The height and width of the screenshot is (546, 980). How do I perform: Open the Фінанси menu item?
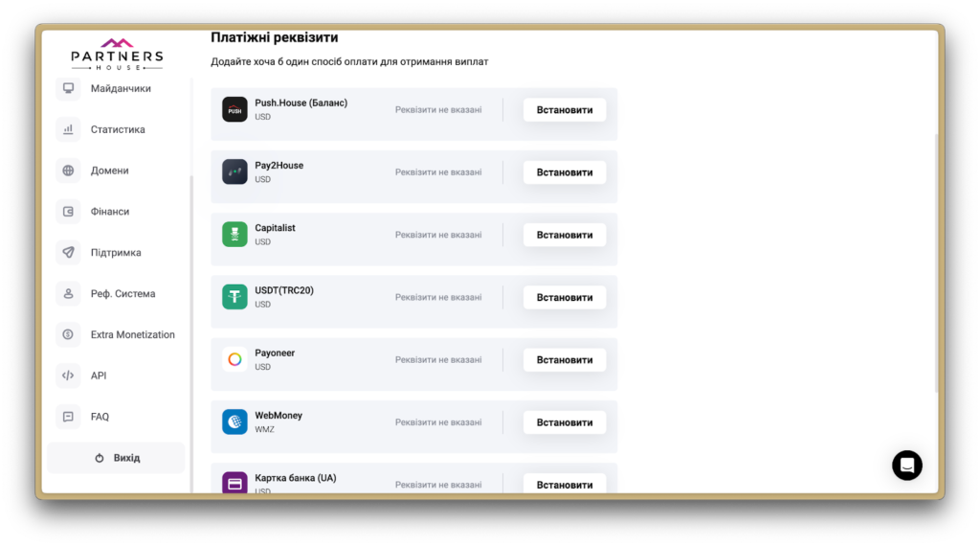pyautogui.click(x=109, y=212)
